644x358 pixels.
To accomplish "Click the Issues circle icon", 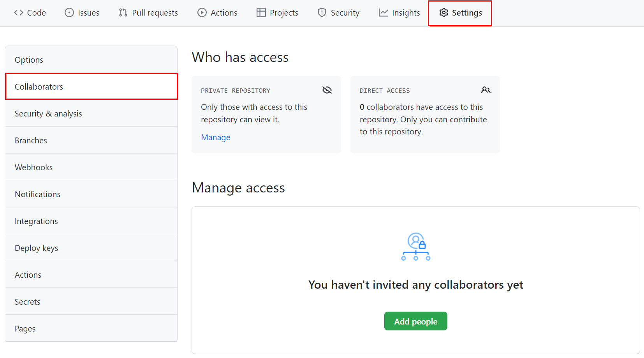I will point(69,12).
